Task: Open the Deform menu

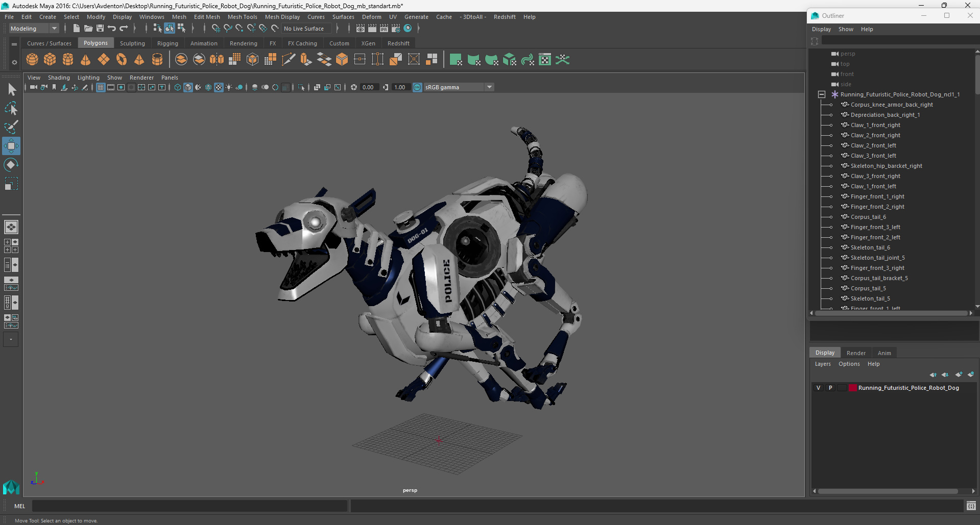Action: click(372, 17)
